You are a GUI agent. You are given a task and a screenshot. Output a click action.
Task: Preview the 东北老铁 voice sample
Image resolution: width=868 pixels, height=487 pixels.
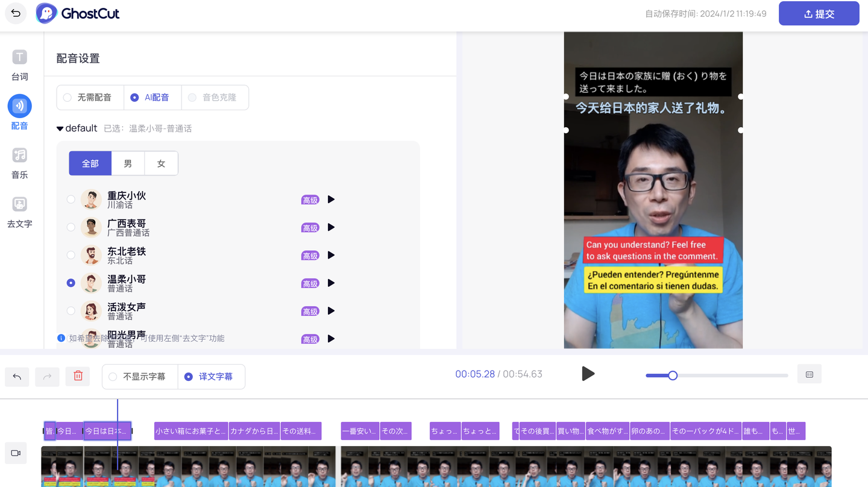(331, 255)
